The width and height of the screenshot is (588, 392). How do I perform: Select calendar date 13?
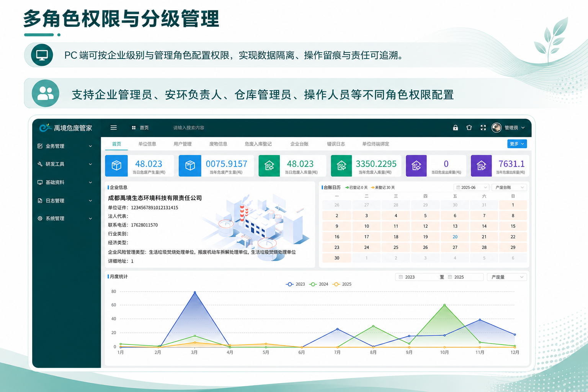point(455,226)
